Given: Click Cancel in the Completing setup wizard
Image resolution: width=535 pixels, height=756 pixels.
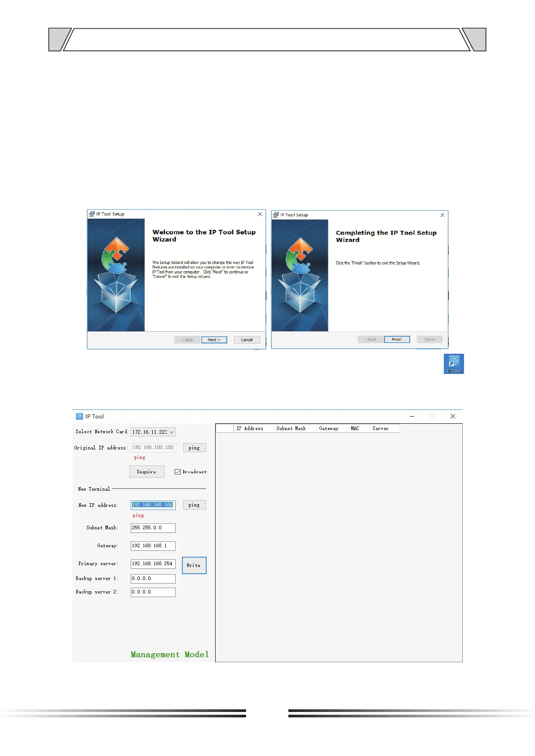Looking at the screenshot, I should (429, 339).
